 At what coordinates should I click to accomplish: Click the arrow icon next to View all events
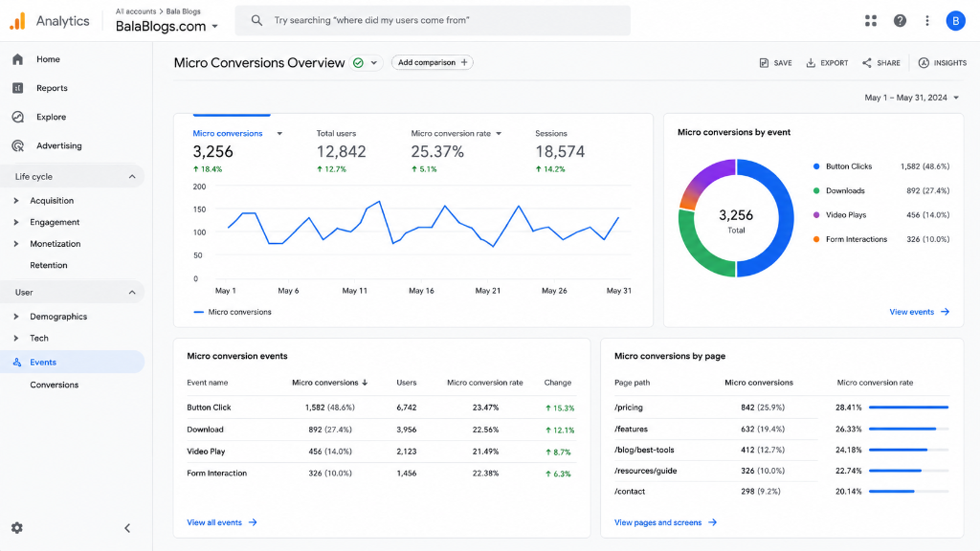point(253,522)
